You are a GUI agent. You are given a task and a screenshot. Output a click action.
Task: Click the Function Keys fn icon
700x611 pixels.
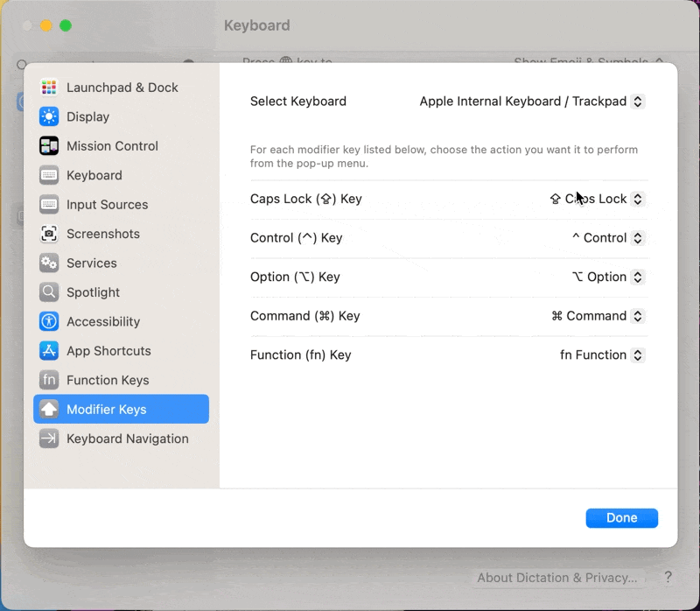(49, 380)
